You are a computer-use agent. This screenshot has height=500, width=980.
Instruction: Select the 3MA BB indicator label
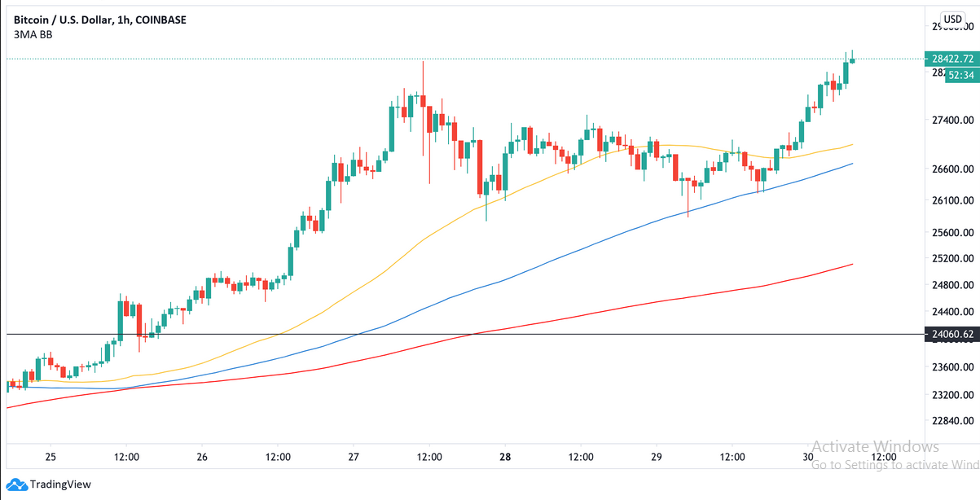33,34
